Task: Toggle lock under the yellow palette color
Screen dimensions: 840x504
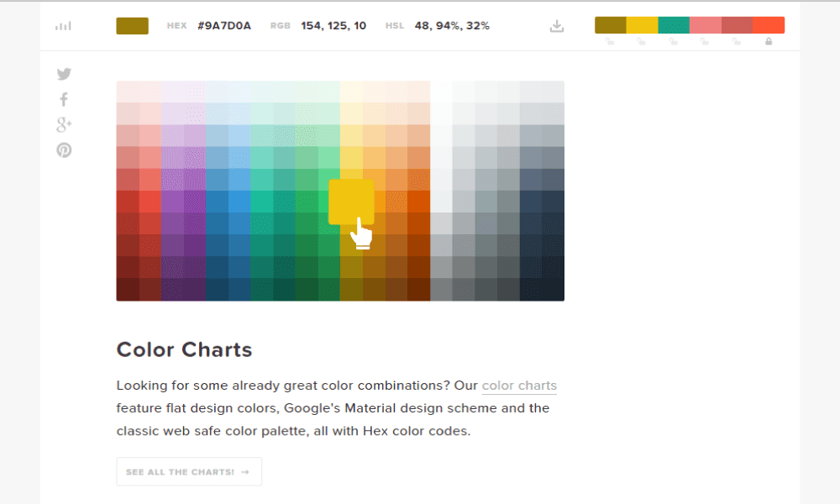Action: click(x=642, y=41)
